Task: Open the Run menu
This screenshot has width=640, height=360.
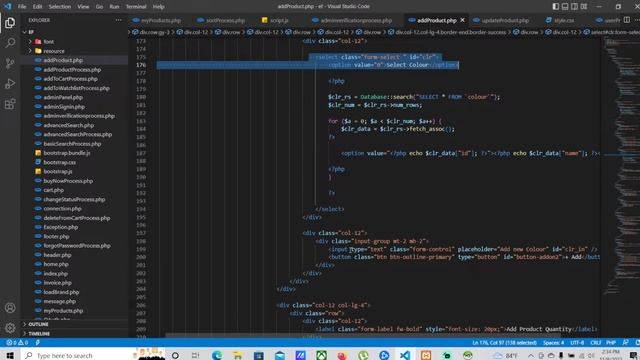Action: 114,7
